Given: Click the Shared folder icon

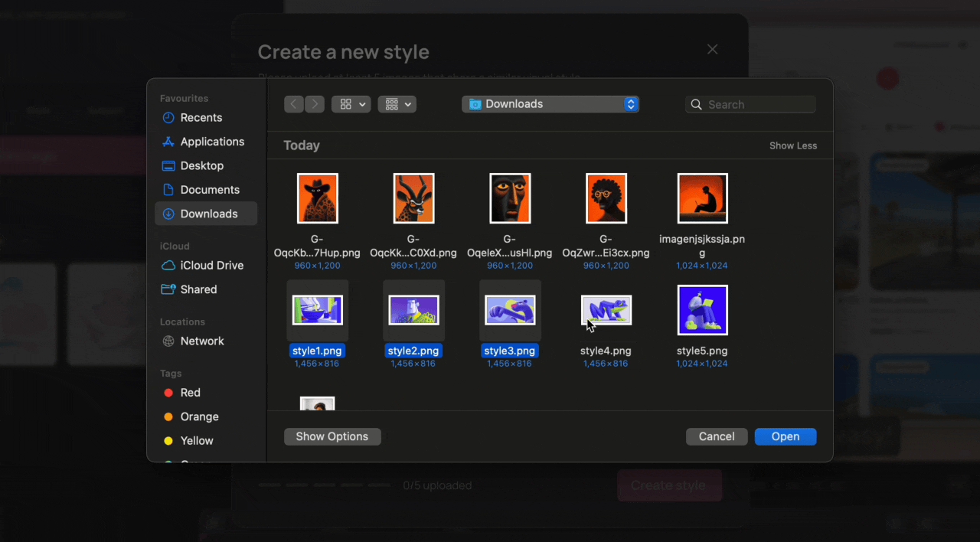Looking at the screenshot, I should pyautogui.click(x=169, y=289).
